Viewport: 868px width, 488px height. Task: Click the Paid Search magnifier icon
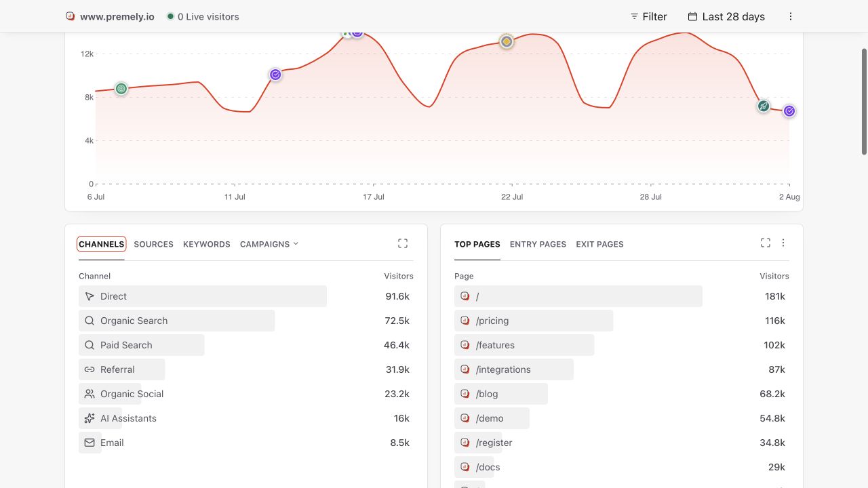point(90,345)
